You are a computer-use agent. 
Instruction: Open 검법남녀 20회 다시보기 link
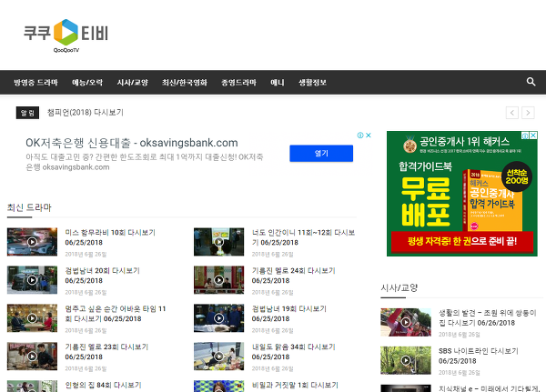point(102,276)
